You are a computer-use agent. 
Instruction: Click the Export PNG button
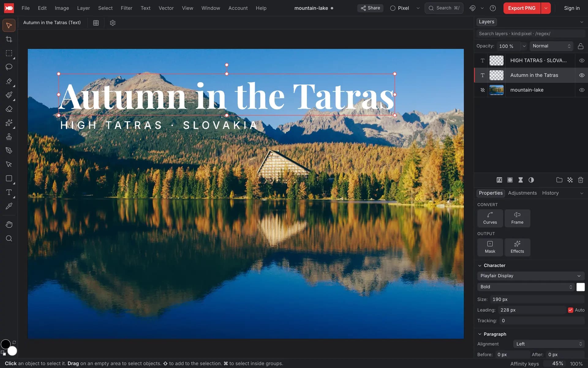point(522,8)
